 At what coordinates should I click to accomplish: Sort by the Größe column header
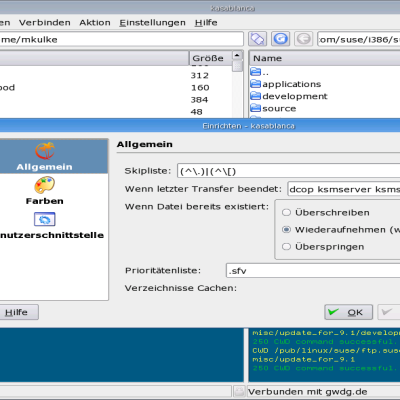coord(211,58)
